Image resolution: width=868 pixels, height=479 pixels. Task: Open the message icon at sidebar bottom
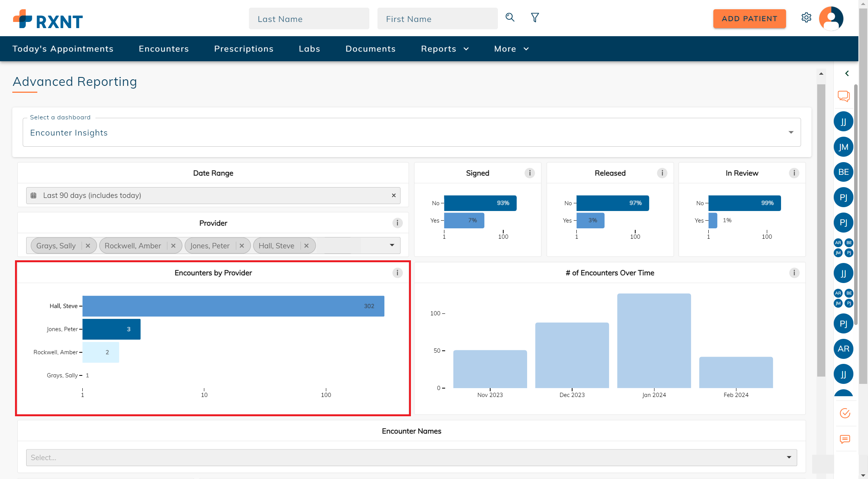pyautogui.click(x=845, y=439)
